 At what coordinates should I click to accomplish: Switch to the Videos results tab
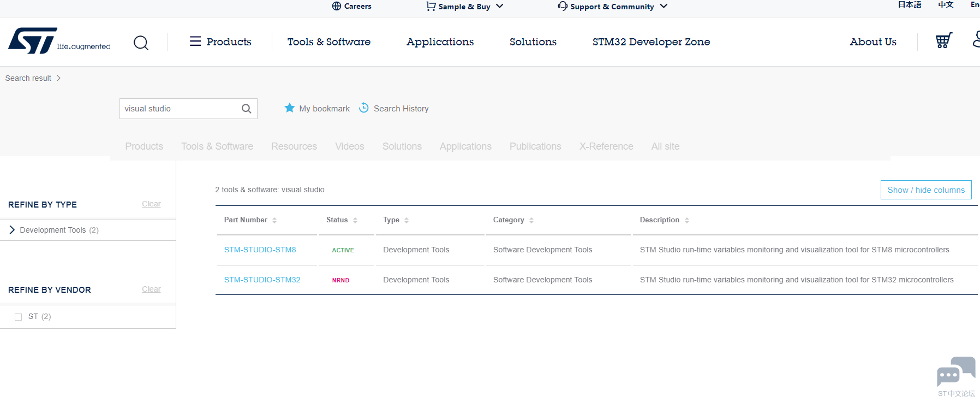click(x=350, y=146)
